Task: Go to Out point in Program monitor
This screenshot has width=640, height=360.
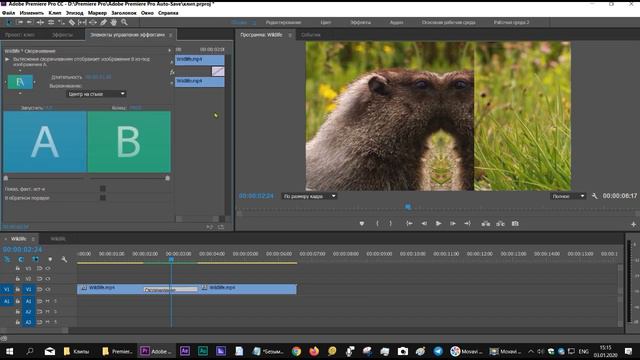Action: (467, 224)
